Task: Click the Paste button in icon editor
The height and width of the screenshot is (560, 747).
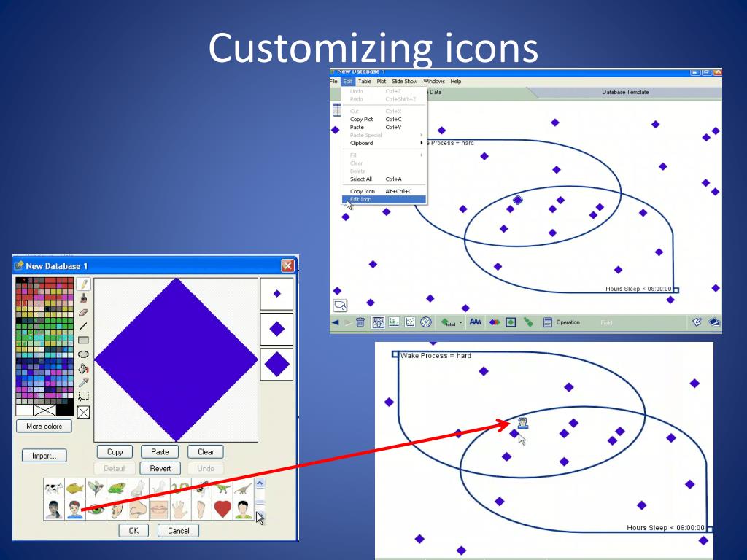Action: click(160, 452)
